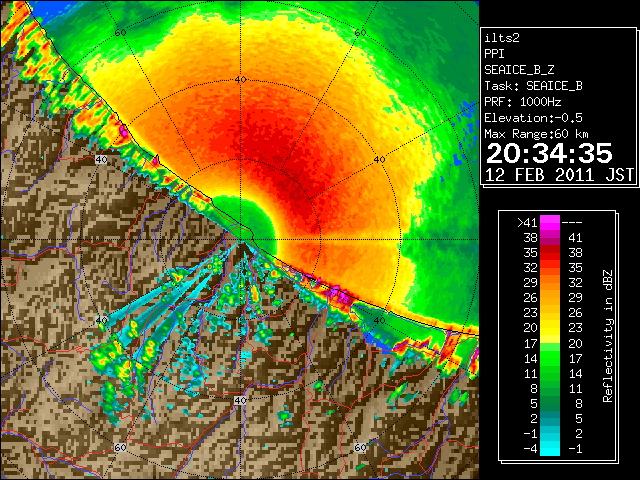Click the 'PPI' scan type label
The image size is (640, 480).
point(494,54)
